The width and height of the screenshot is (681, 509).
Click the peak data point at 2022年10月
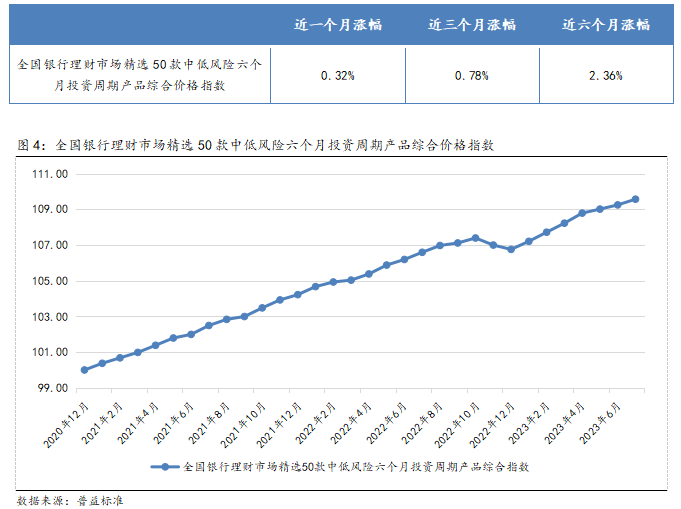pyautogui.click(x=475, y=238)
